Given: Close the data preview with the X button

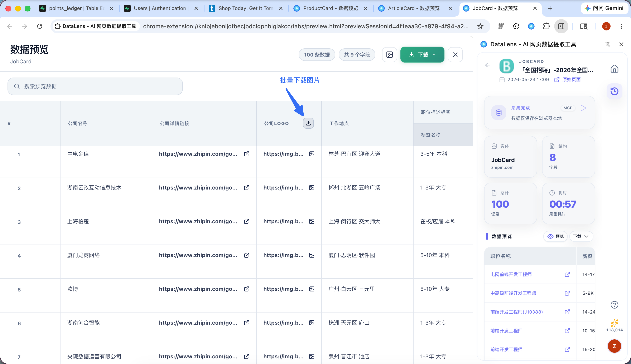Looking at the screenshot, I should click(455, 54).
